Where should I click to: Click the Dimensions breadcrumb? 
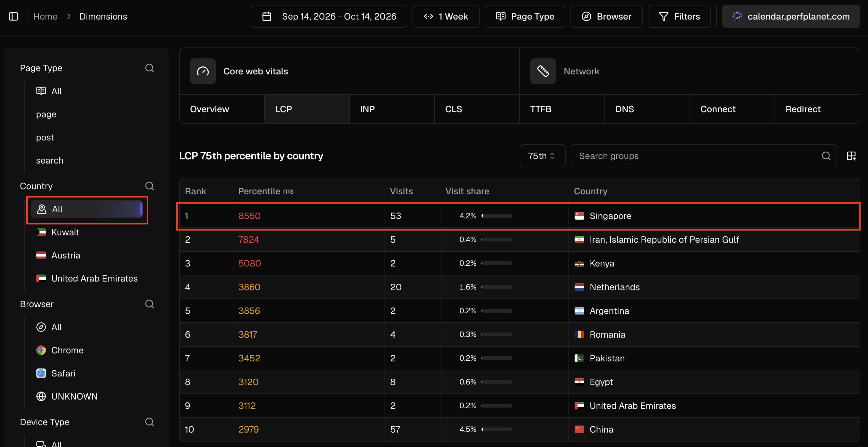tap(103, 16)
